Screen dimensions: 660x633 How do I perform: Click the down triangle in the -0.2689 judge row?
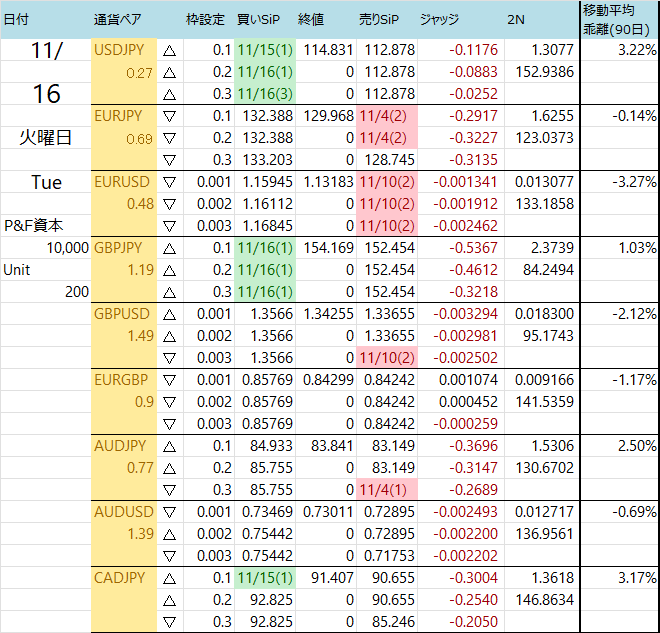click(x=169, y=490)
